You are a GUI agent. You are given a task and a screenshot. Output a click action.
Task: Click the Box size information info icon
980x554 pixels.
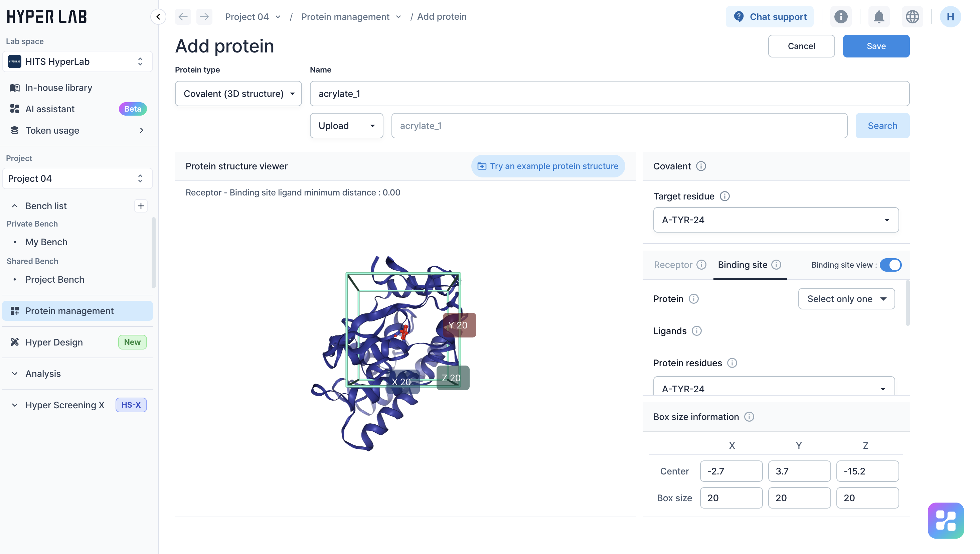(749, 417)
